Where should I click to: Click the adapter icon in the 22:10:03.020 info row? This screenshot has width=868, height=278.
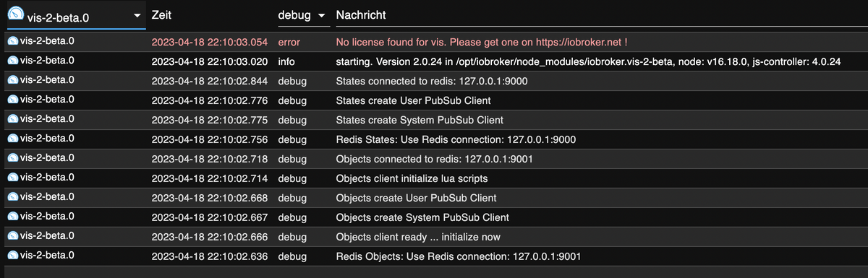[12, 61]
